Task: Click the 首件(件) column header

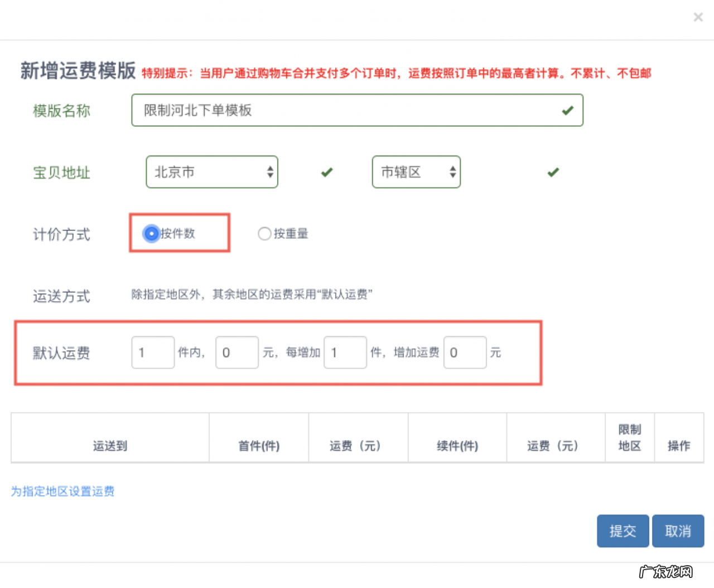Action: click(259, 446)
